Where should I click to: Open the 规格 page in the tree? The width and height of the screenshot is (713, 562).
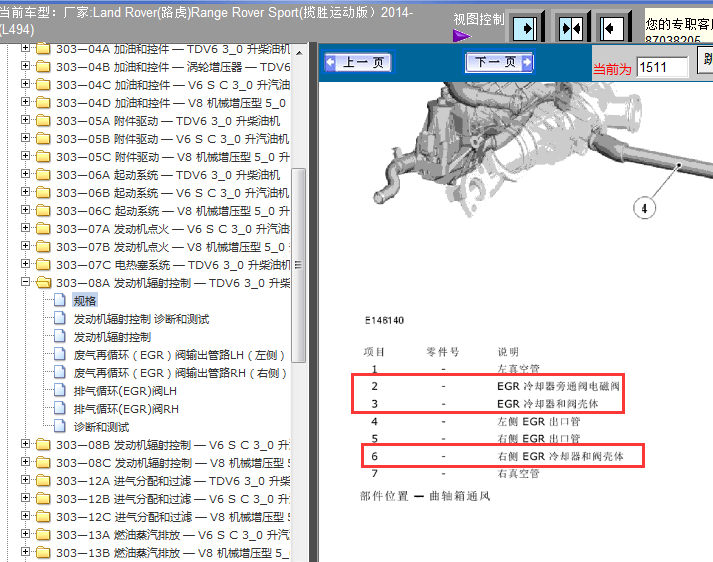click(85, 301)
